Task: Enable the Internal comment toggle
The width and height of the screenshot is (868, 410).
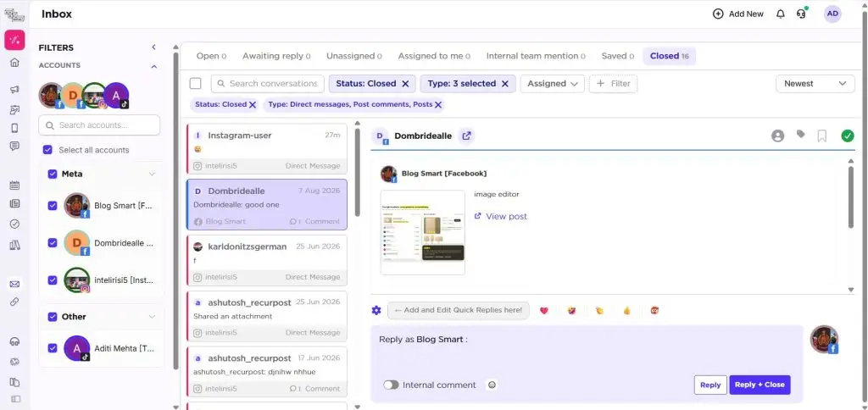Action: [391, 385]
